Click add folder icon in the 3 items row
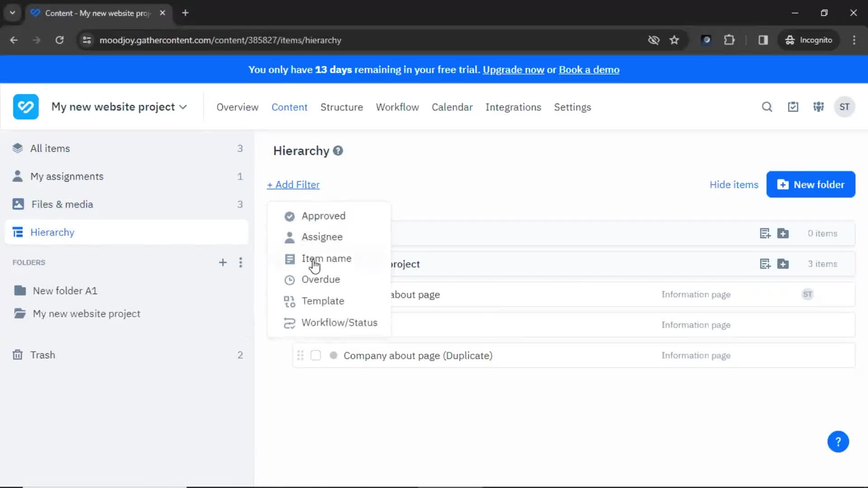The height and width of the screenshot is (488, 868). click(783, 264)
